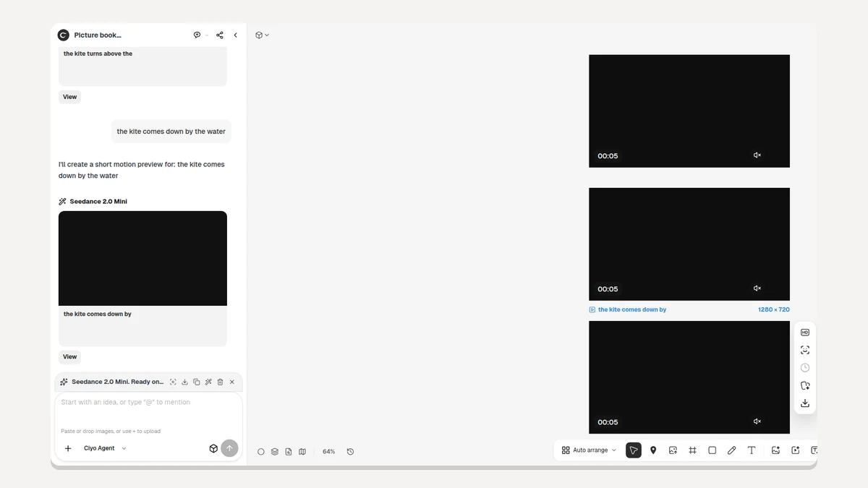Open canvas history icon
This screenshot has width=868, height=488.
click(350, 452)
